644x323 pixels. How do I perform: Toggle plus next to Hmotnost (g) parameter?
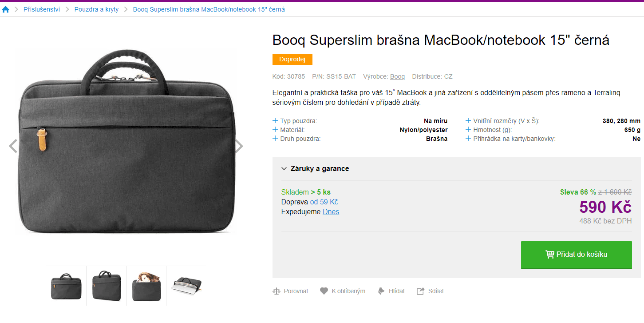[467, 129]
